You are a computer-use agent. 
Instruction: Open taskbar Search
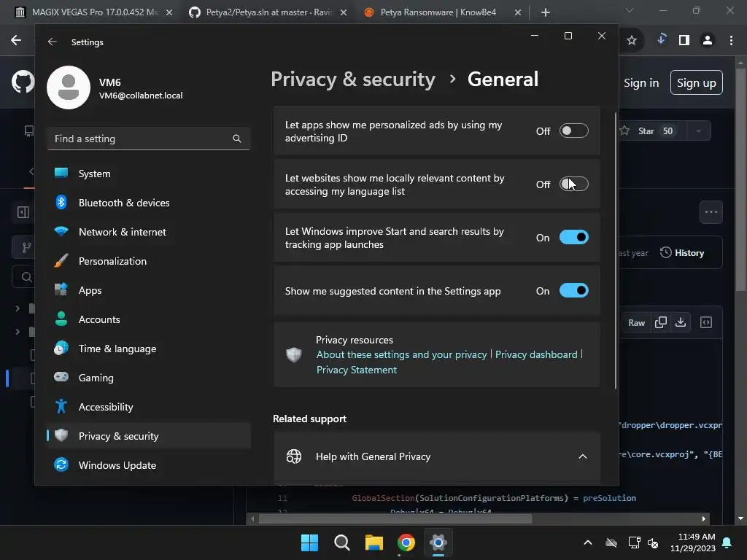pos(341,542)
